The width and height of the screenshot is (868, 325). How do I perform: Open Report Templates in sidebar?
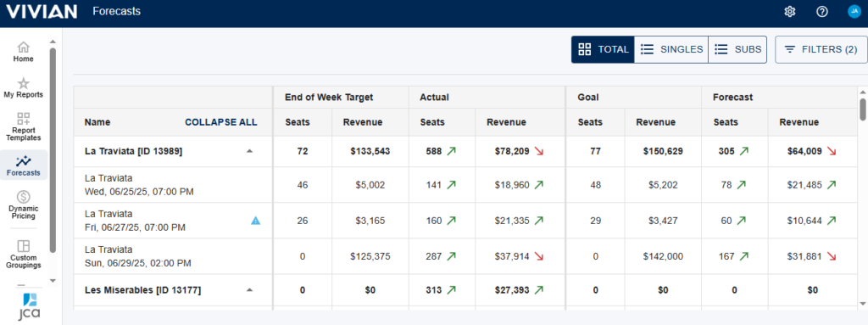(23, 126)
